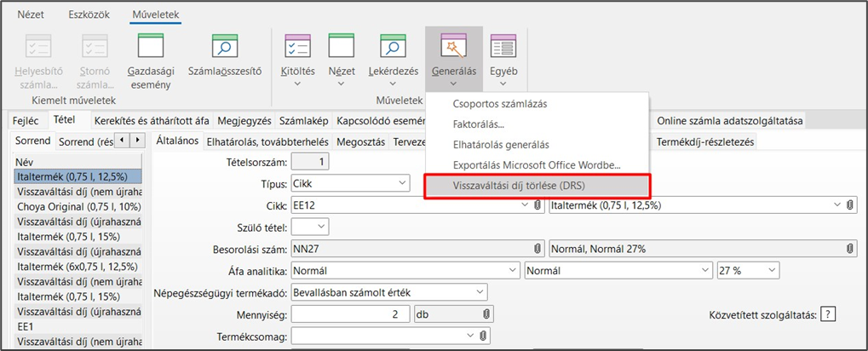Open the Gazdasági esemény ribbon icon

pyautogui.click(x=151, y=47)
